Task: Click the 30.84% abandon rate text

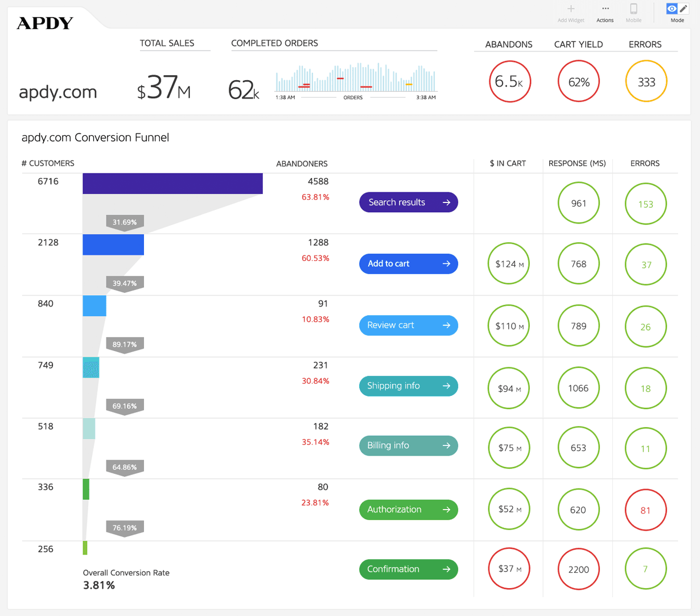Action: 315,381
